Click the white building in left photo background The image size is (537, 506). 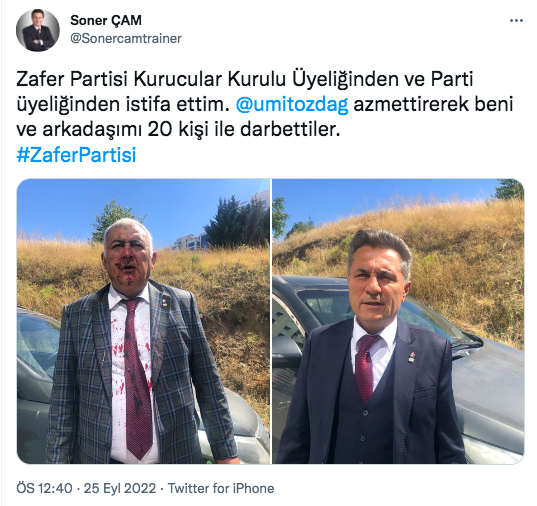click(190, 242)
